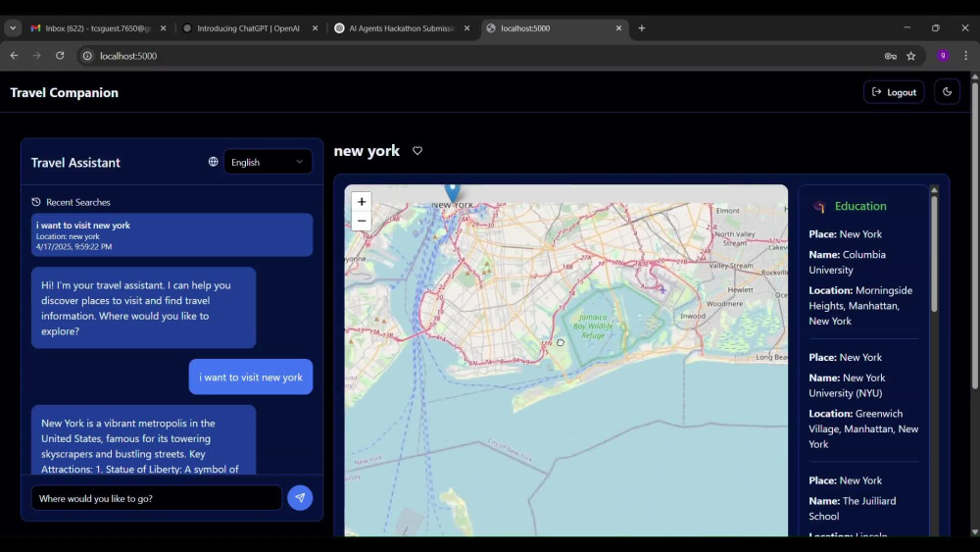Switch to Introducing ChatGPT | OpenAI tab

248,28
